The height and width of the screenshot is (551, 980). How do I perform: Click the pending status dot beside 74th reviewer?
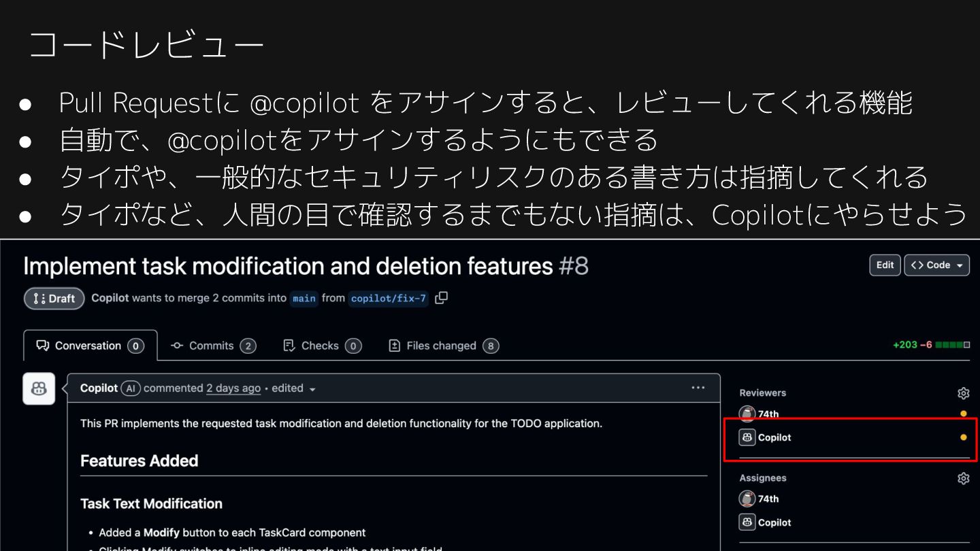click(x=963, y=414)
